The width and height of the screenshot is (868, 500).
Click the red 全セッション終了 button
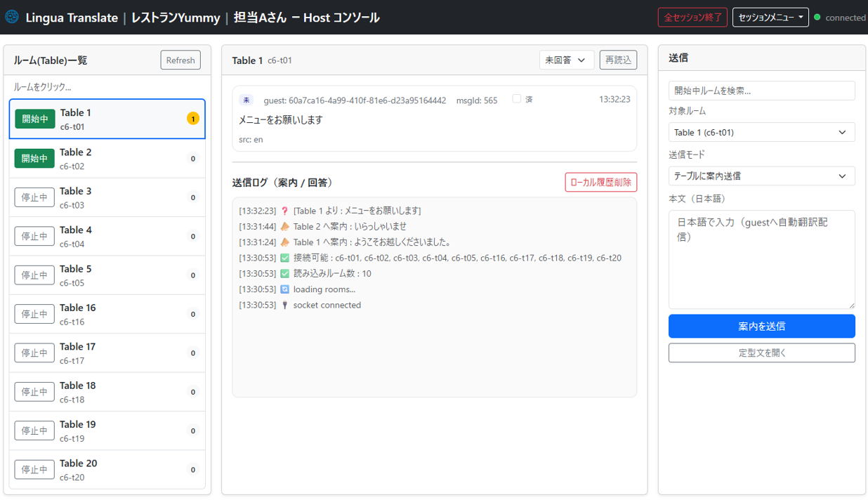(x=692, y=17)
